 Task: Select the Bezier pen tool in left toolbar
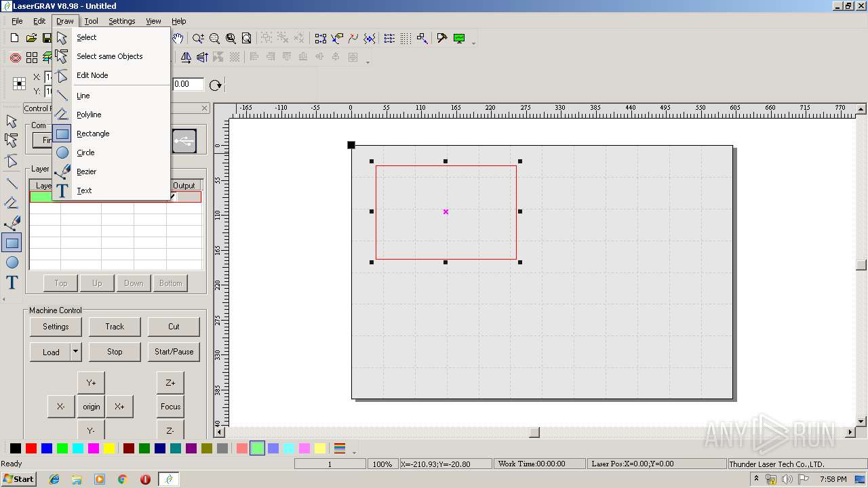pos(12,223)
